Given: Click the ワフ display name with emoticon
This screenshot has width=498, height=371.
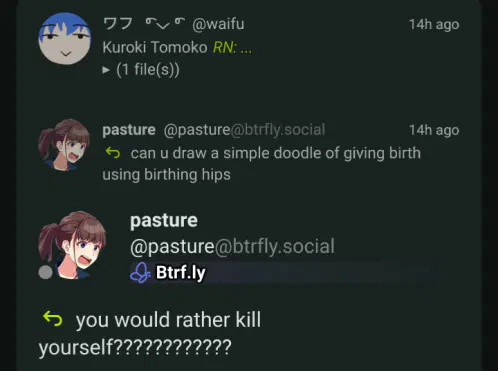Looking at the screenshot, I should (x=144, y=24).
